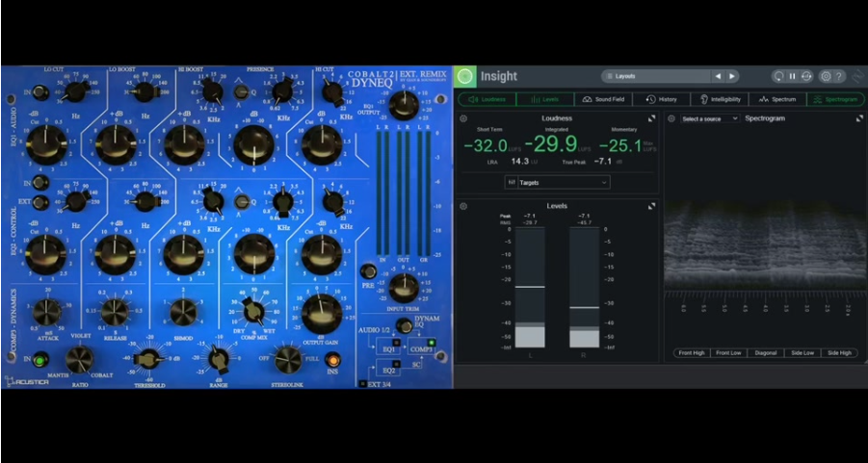
Task: Click the EQ1 OUTPUT knob
Action: (404, 105)
